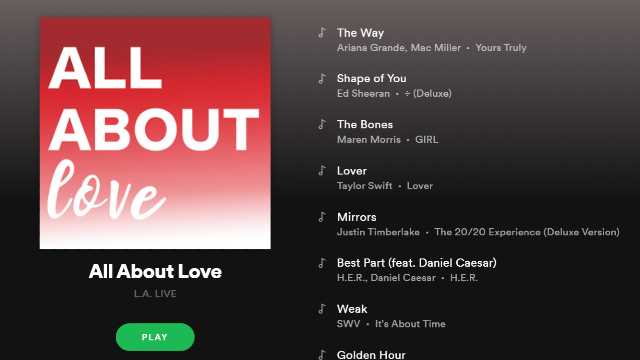
Task: Open the It's About Time album link
Action: tap(410, 324)
